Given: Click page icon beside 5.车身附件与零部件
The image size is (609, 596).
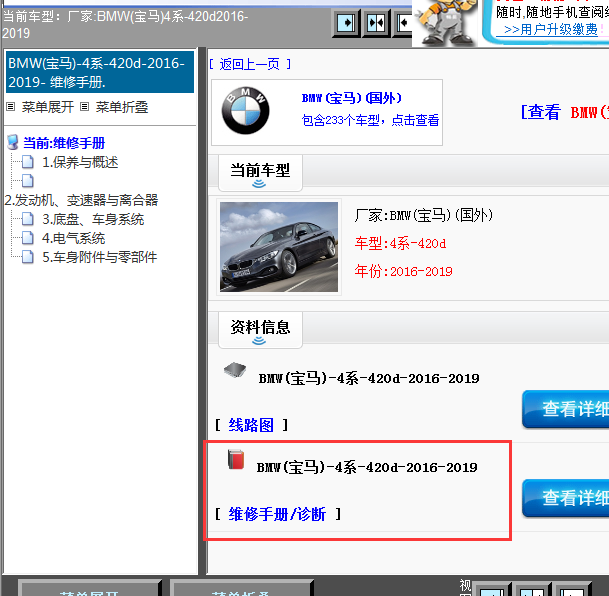Looking at the screenshot, I should coord(28,257).
